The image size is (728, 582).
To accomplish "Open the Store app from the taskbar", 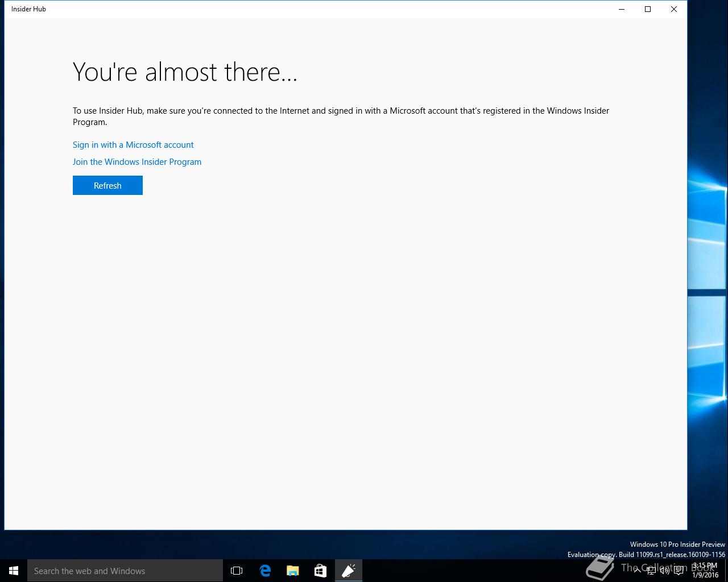I will tap(321, 571).
